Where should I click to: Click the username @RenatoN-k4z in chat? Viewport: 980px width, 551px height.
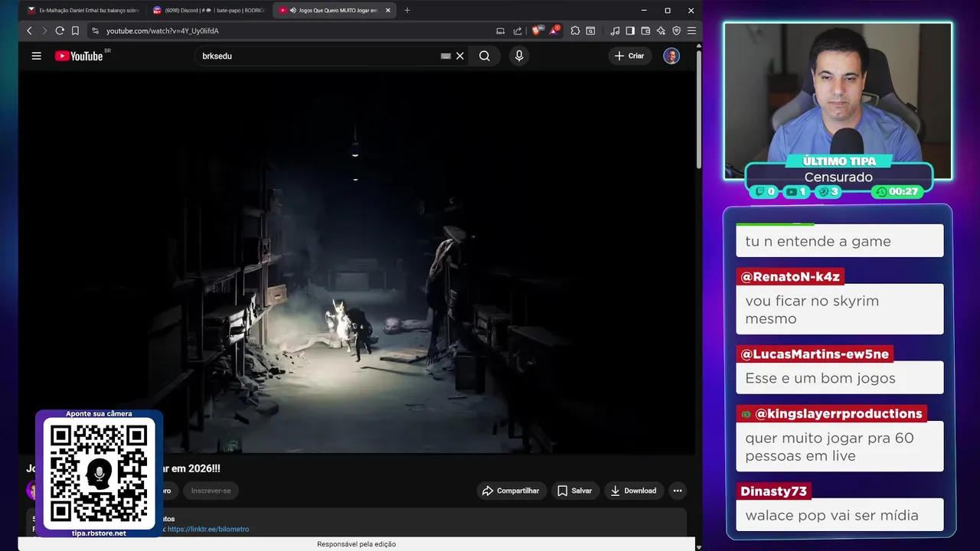[790, 277]
